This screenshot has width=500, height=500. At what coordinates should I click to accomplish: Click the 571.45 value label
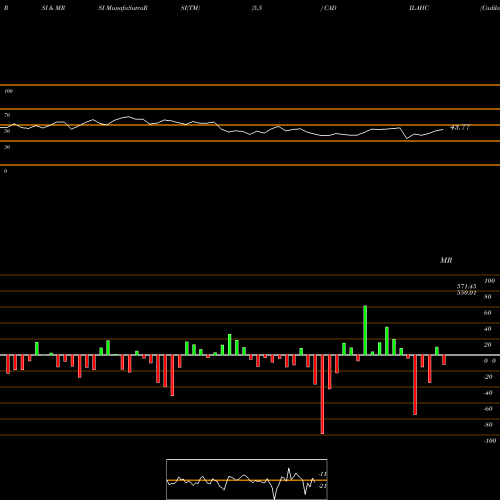(x=466, y=286)
